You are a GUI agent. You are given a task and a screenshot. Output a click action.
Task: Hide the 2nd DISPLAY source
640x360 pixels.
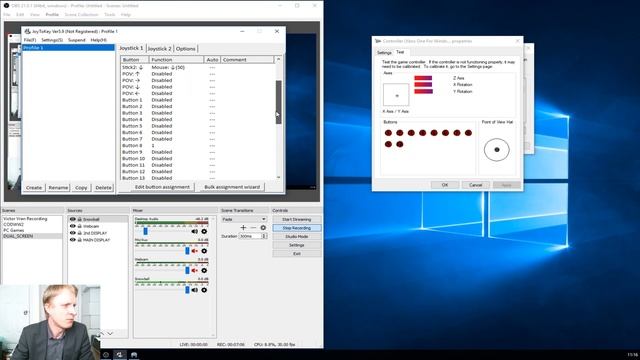pos(73,233)
